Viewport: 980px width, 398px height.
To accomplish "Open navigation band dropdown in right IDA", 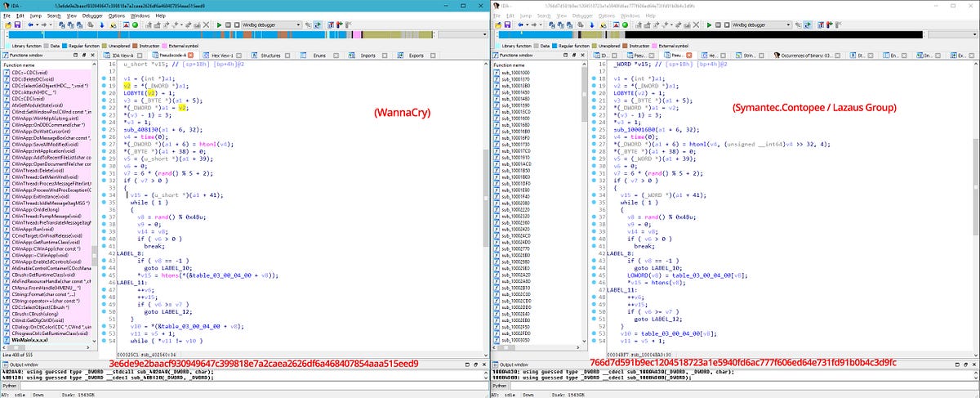I will click(952, 35).
